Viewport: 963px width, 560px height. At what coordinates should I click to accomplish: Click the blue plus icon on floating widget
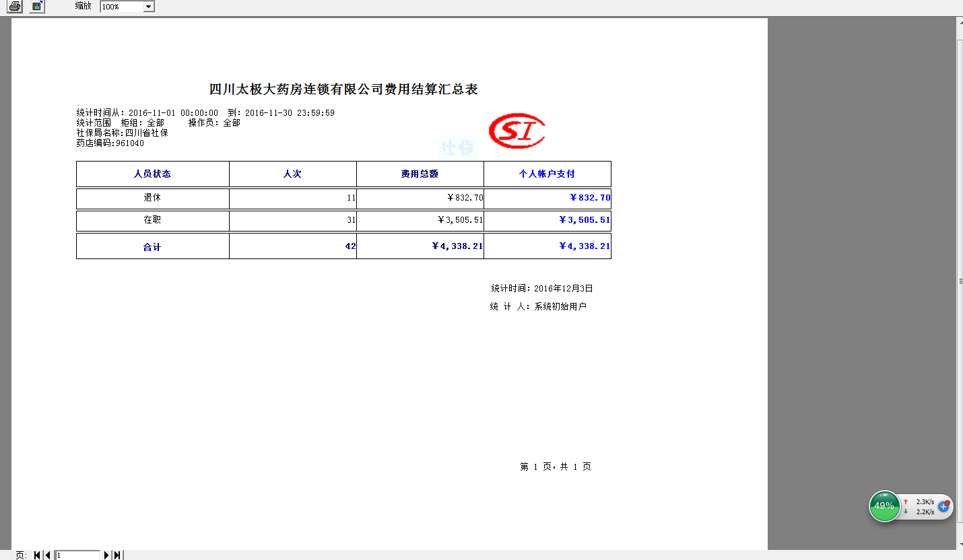pos(943,506)
